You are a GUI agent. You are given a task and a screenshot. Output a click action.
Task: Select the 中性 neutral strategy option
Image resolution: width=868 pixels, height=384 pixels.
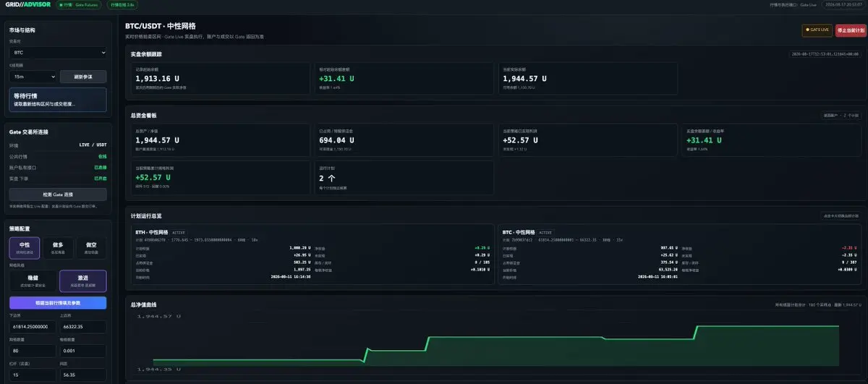tap(25, 248)
